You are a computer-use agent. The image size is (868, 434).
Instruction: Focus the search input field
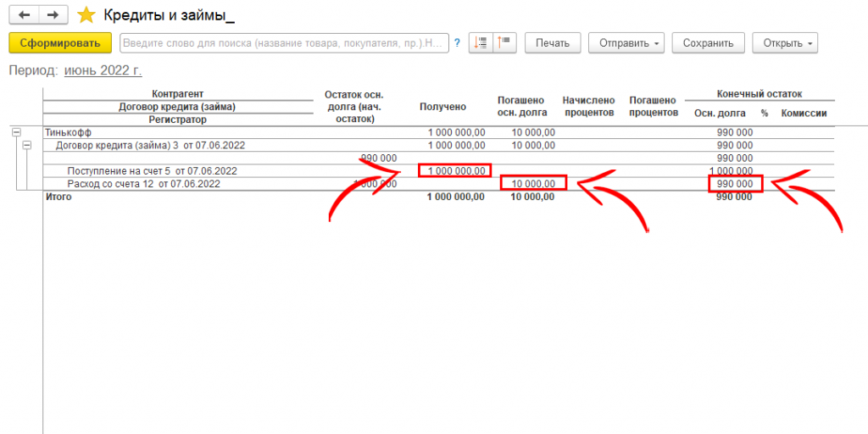click(x=284, y=42)
